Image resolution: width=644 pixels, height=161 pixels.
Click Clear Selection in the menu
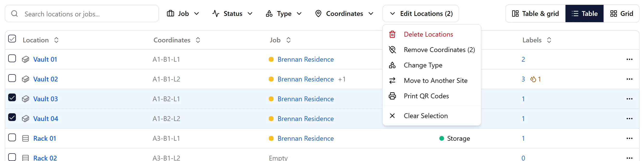point(432,116)
